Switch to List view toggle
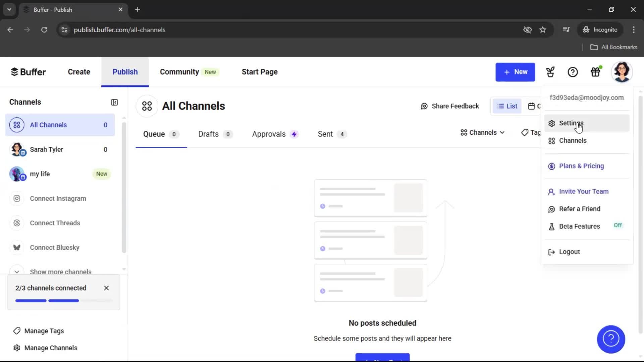 (x=507, y=106)
